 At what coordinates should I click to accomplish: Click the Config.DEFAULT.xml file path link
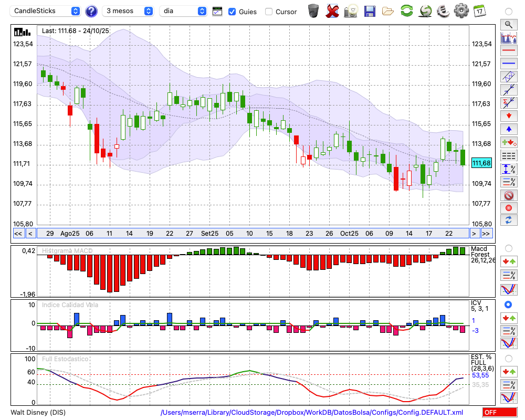312,413
